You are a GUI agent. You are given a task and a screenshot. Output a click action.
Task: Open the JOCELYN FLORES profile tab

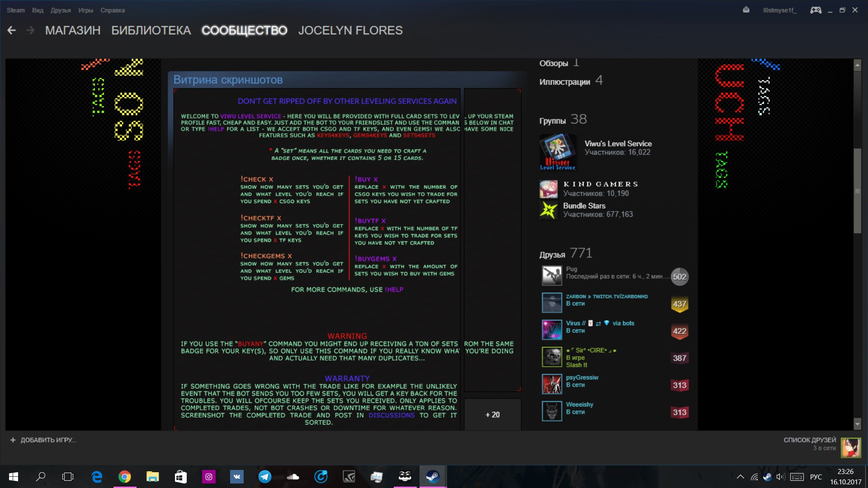click(350, 30)
